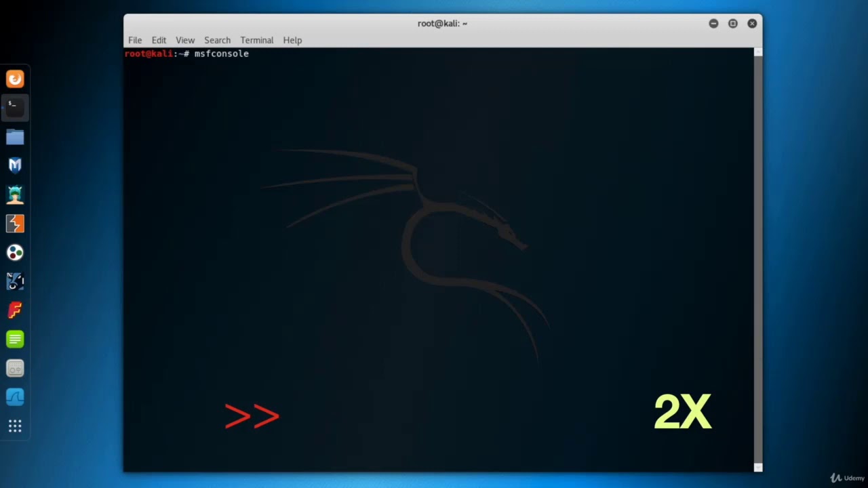Open the Terminal menu
This screenshot has width=868, height=488.
click(x=256, y=40)
